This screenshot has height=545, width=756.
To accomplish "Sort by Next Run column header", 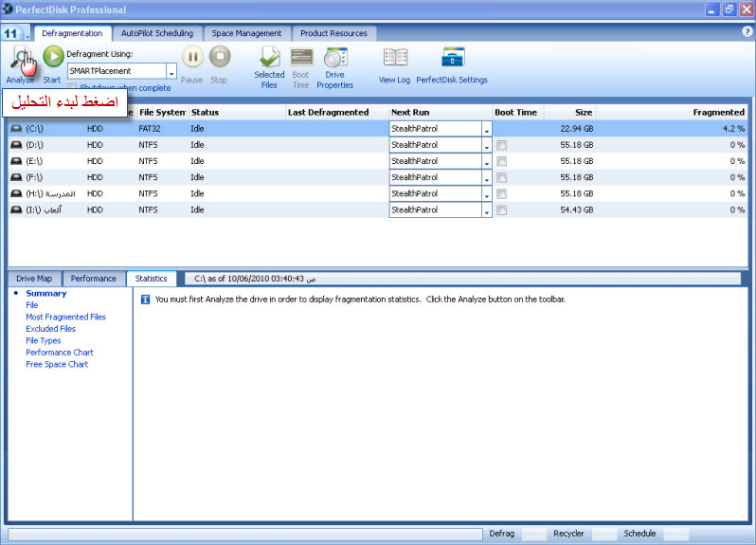I will [441, 113].
